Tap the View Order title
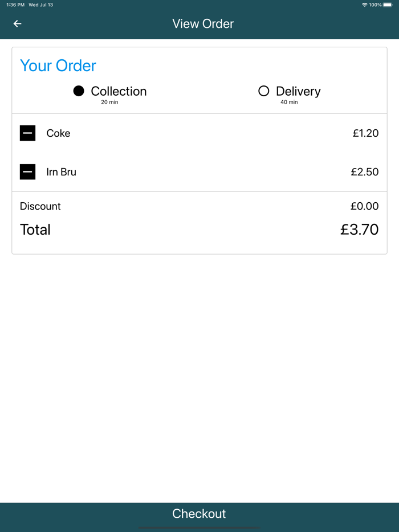Screen dimensions: 399x532 pyautogui.click(x=203, y=24)
